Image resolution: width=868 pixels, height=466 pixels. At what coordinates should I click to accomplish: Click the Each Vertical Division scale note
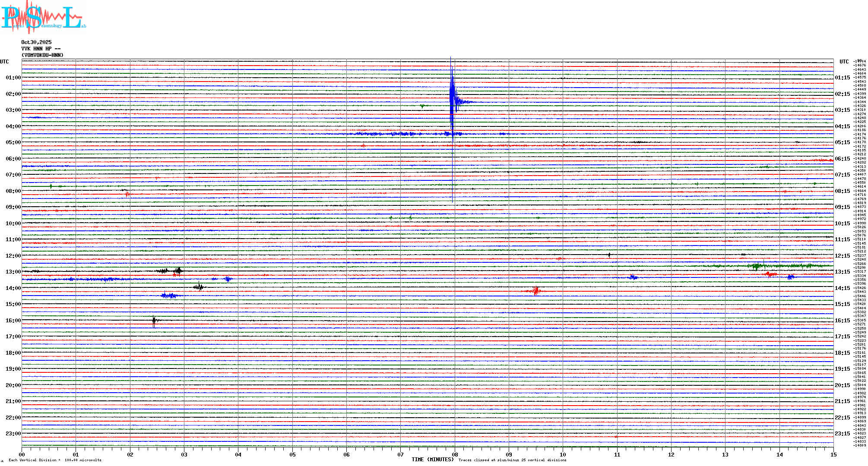click(x=55, y=460)
